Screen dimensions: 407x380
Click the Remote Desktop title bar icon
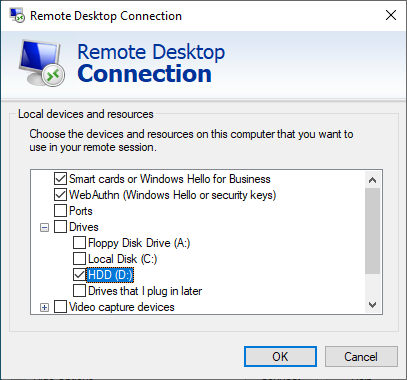click(x=17, y=15)
